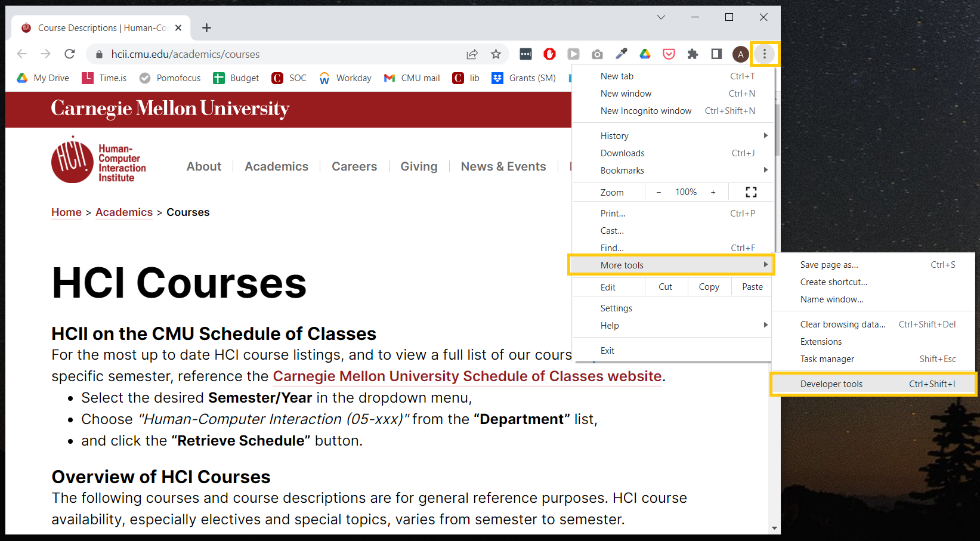Click the color picker eyedropper extension
980x541 pixels.
[621, 54]
